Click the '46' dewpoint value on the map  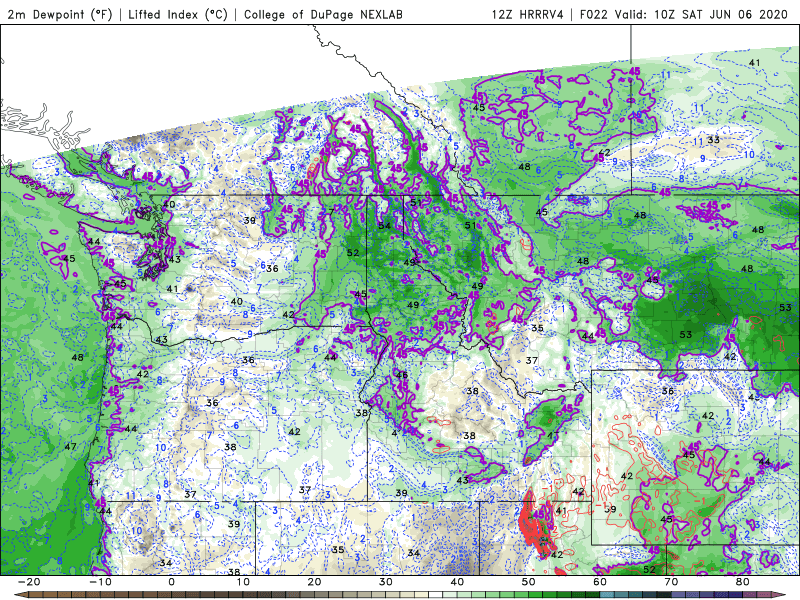click(x=402, y=375)
